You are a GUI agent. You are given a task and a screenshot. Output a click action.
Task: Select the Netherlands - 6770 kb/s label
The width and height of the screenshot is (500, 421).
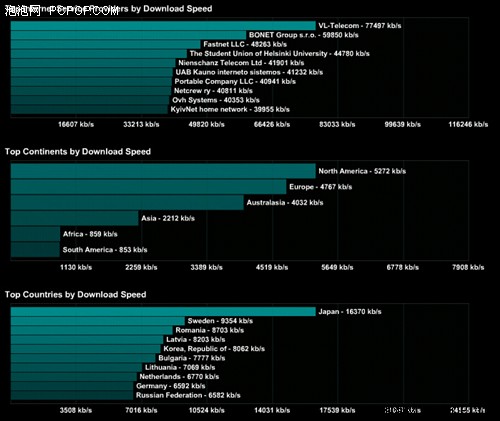(179, 377)
